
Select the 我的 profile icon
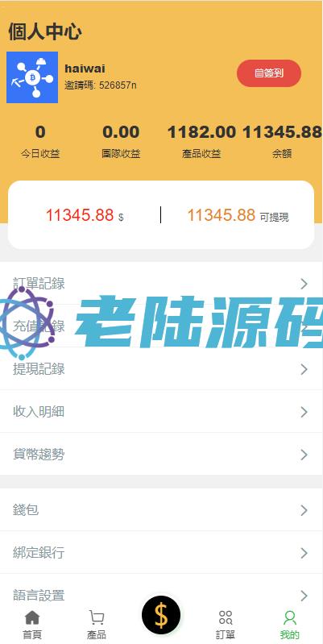(x=290, y=617)
